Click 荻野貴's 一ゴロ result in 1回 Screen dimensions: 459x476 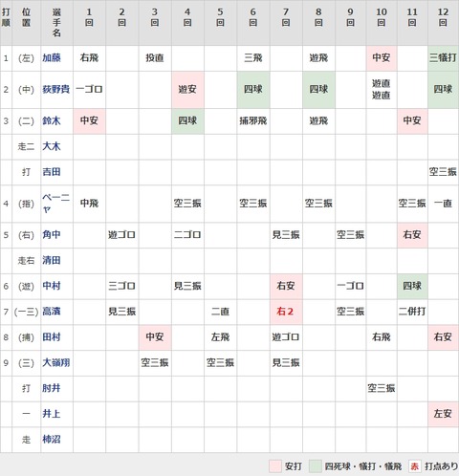click(89, 89)
